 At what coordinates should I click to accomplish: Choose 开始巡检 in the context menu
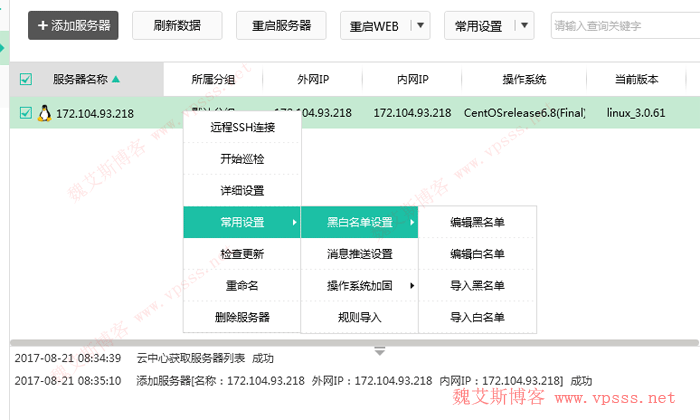pyautogui.click(x=242, y=159)
